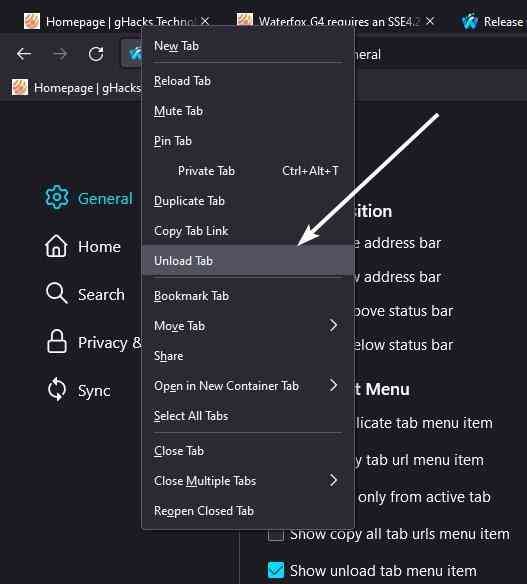Uncheck Show unload tab menu item
This screenshot has height=584, width=527.
tap(276, 570)
